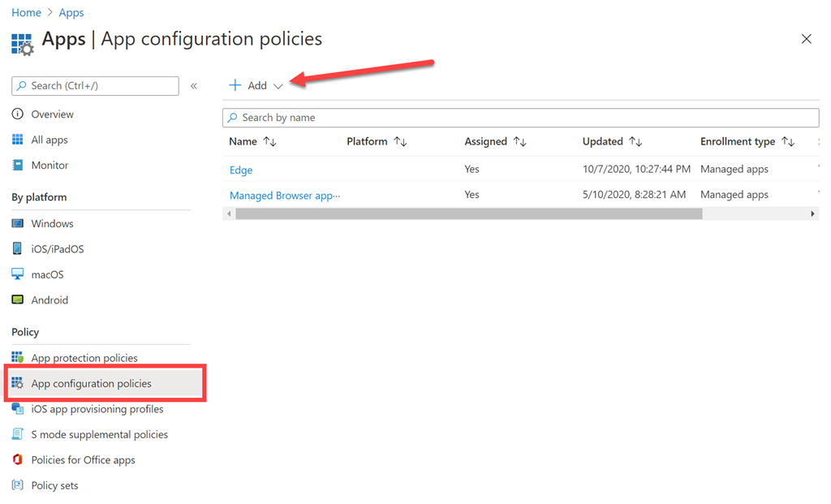Sort by Updated column arrows
Viewport: 831px width, 504px height.
click(636, 142)
